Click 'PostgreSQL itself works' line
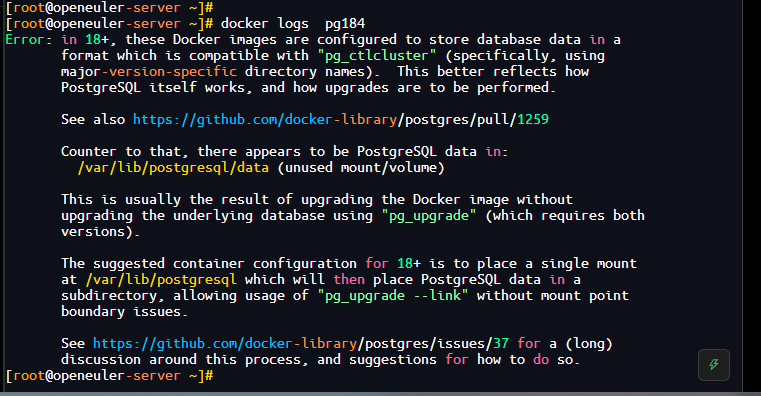The width and height of the screenshot is (761, 396). [308, 87]
